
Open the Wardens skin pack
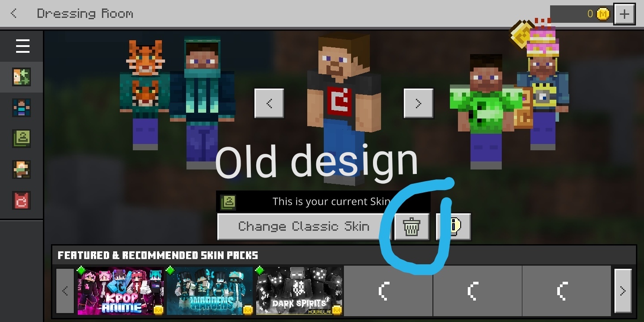(210, 291)
